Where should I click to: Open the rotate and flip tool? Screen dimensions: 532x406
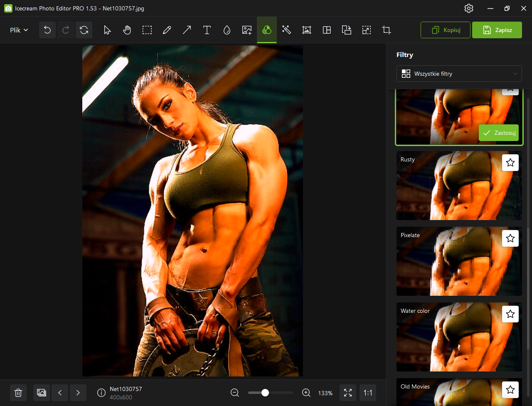tap(347, 30)
